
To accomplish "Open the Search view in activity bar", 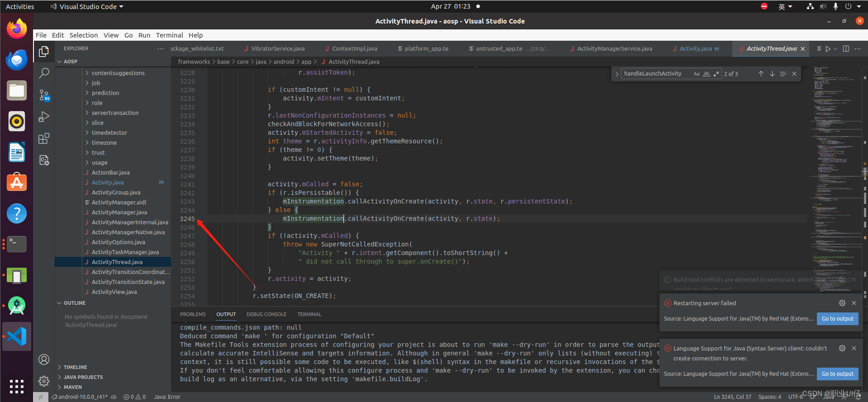I will coord(44,73).
